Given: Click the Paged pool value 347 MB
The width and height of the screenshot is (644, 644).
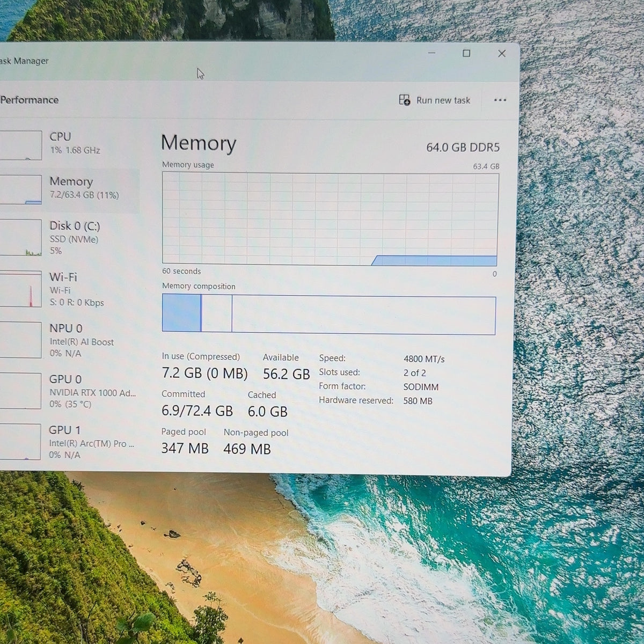Looking at the screenshot, I should (x=185, y=448).
